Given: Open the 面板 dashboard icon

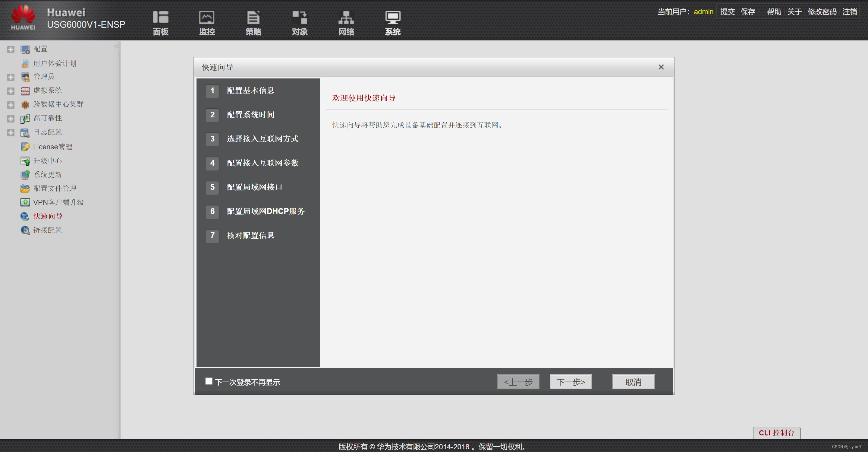Looking at the screenshot, I should point(160,18).
